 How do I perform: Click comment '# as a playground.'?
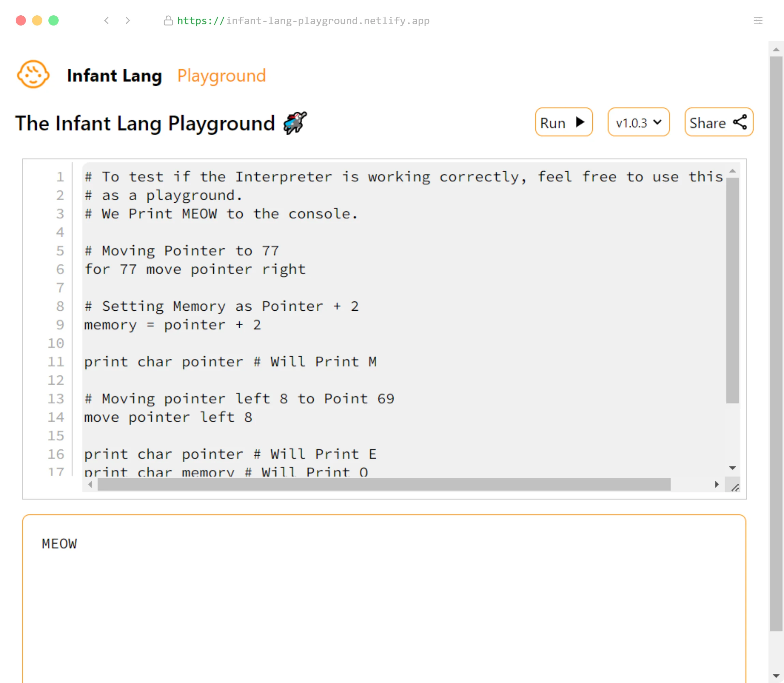pyautogui.click(x=164, y=196)
